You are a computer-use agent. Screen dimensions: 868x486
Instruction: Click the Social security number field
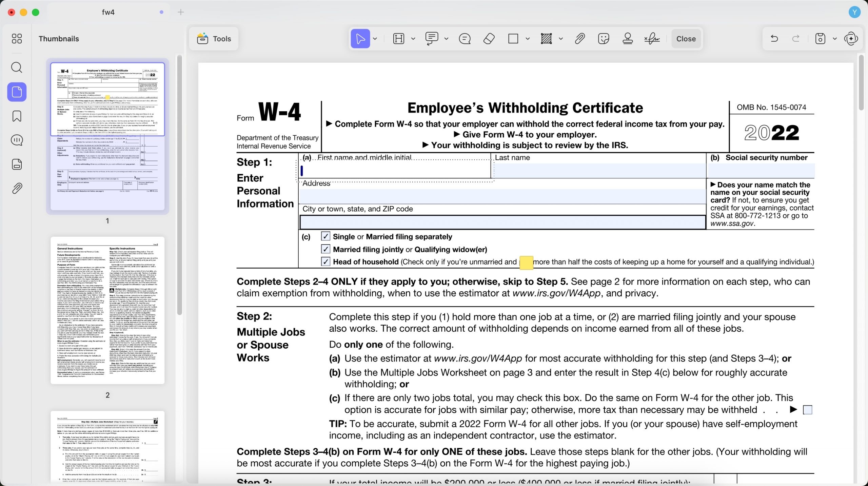tap(761, 171)
